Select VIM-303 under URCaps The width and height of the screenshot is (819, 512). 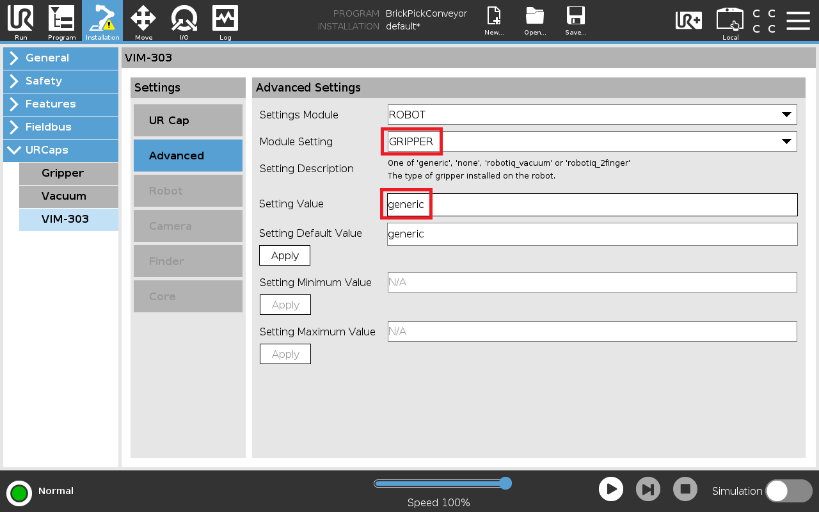tap(68, 219)
